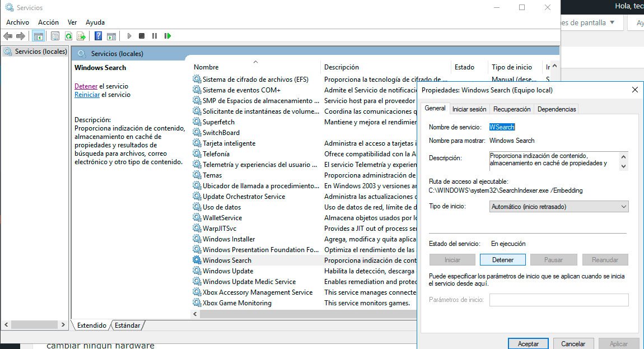Click the Stop service square icon
644x349 pixels.
click(x=142, y=36)
